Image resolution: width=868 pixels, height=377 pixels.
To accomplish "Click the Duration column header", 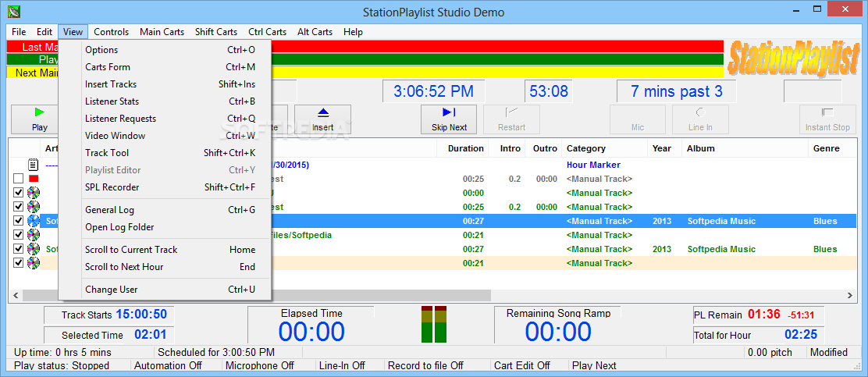I will coord(464,148).
